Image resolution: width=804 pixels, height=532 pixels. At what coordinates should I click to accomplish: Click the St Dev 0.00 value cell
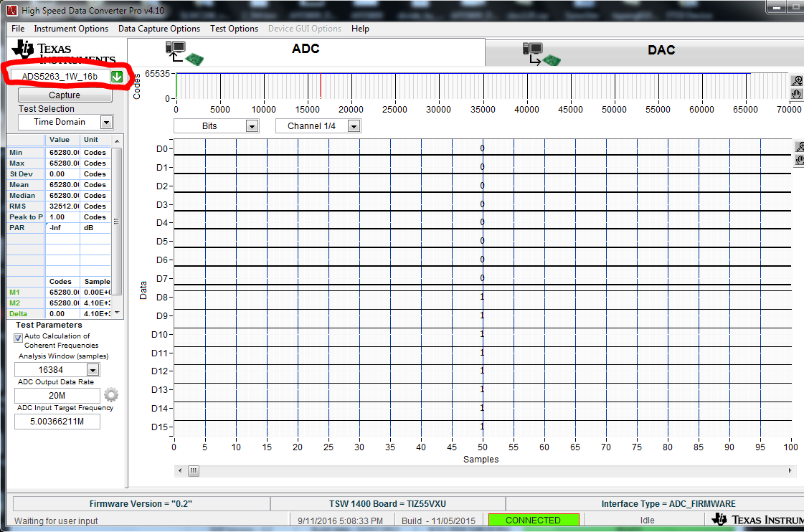click(x=62, y=174)
